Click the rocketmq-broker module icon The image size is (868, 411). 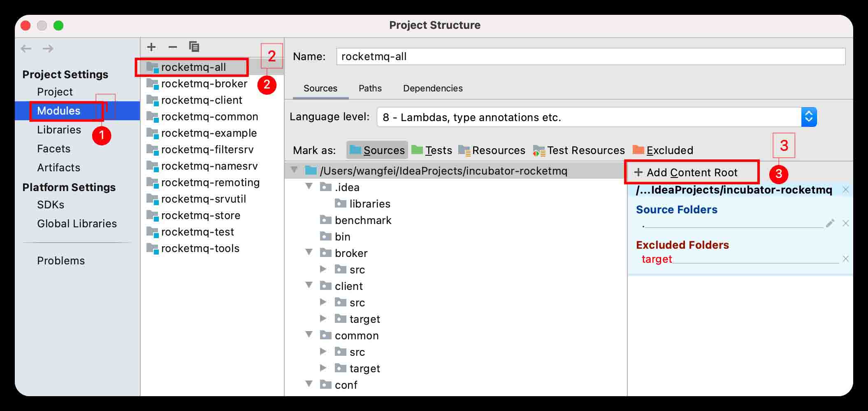pos(153,84)
